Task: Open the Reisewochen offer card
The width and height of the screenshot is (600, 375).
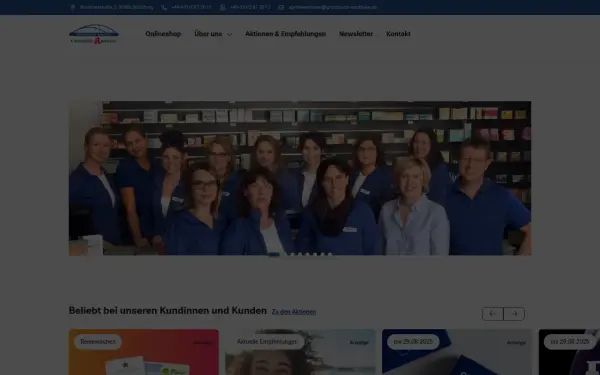Action: [x=144, y=352]
